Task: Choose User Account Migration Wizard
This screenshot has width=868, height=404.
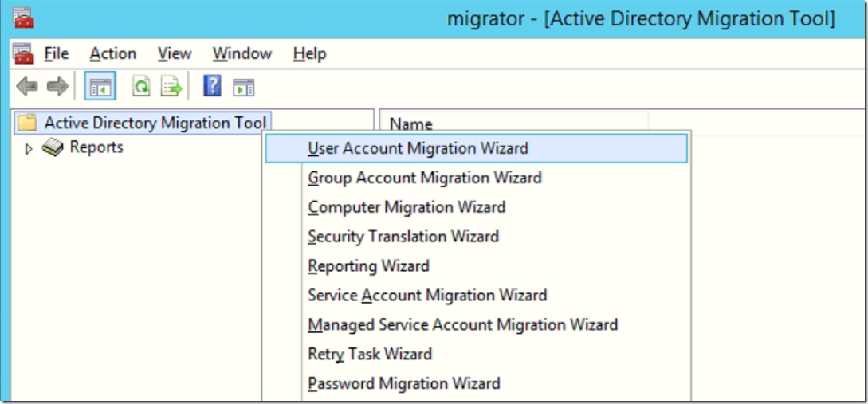Action: click(x=476, y=148)
